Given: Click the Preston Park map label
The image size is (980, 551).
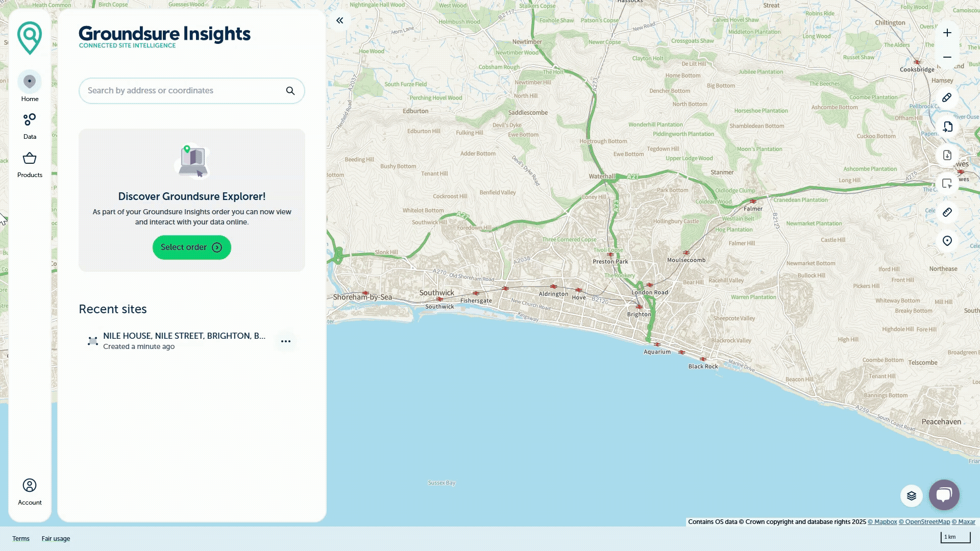Looking at the screenshot, I should (x=610, y=262).
